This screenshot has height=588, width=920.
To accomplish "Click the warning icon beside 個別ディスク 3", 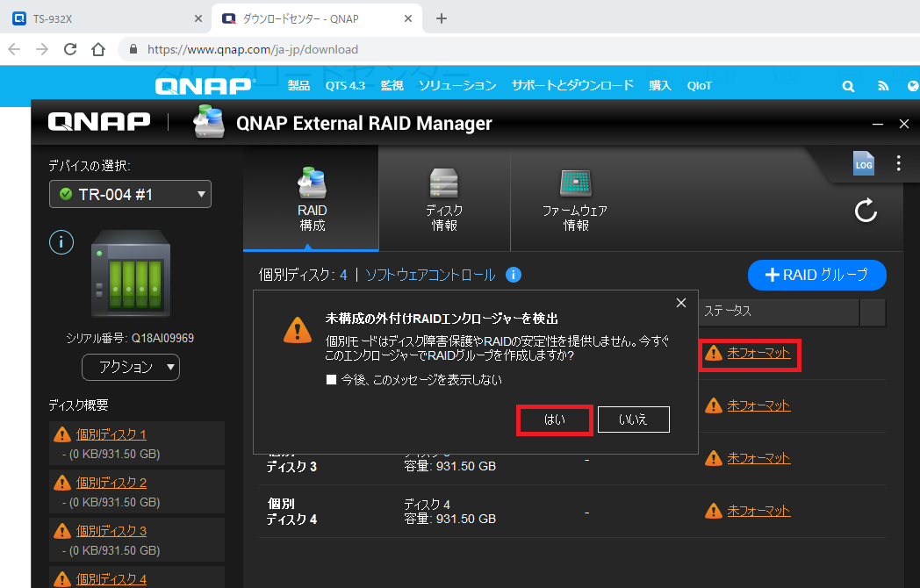I will 62,531.
